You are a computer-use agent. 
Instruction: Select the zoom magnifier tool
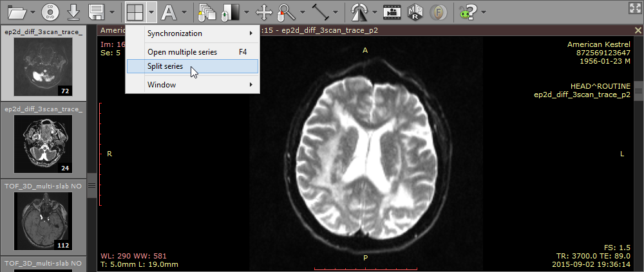(x=286, y=12)
